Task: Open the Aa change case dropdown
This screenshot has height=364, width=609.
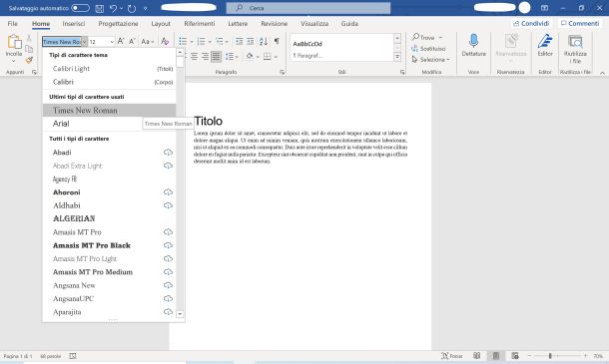Action: pyautogui.click(x=148, y=41)
